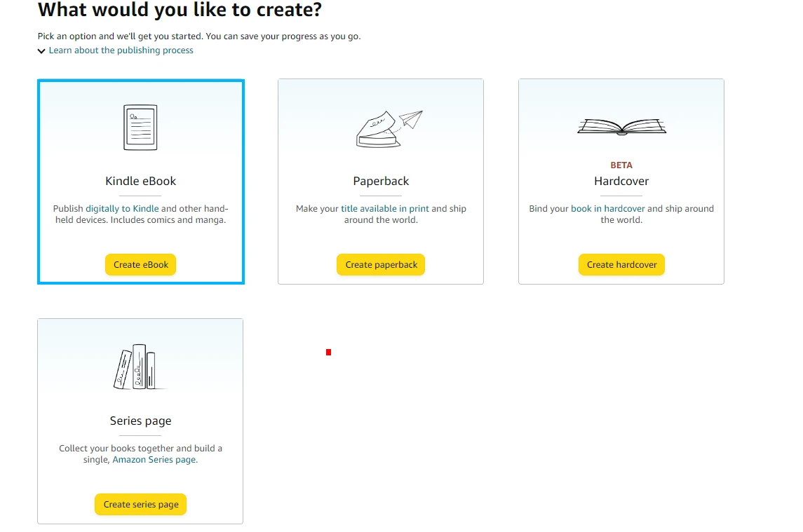Screen dimensions: 803x532
Task: Select the highlighted Kindle eBook card
Action: [140, 181]
